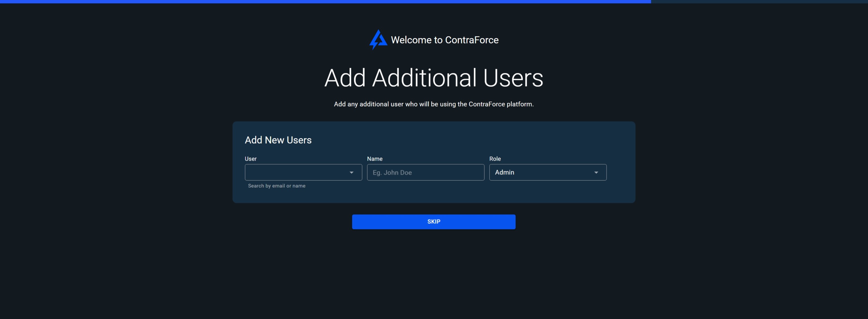Click the Search by email helper text
Image resolution: width=868 pixels, height=319 pixels.
(x=277, y=186)
